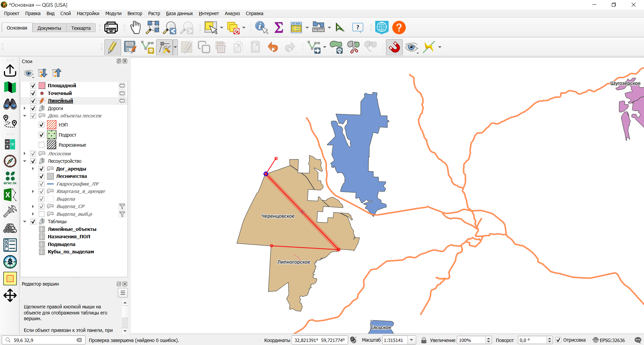This screenshot has height=345, width=644.
Task: Enable the Разрезанные layer checkbox
Action: (42, 145)
